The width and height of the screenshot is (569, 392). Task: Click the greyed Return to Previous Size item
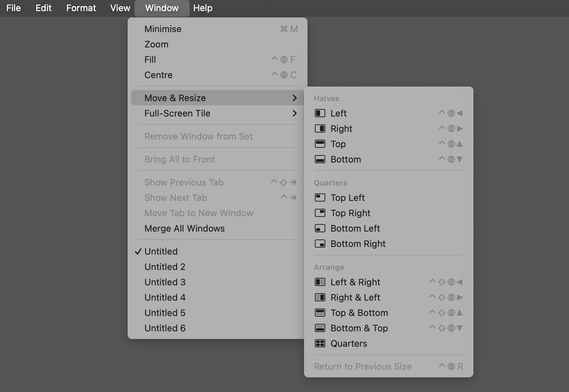[389, 367]
